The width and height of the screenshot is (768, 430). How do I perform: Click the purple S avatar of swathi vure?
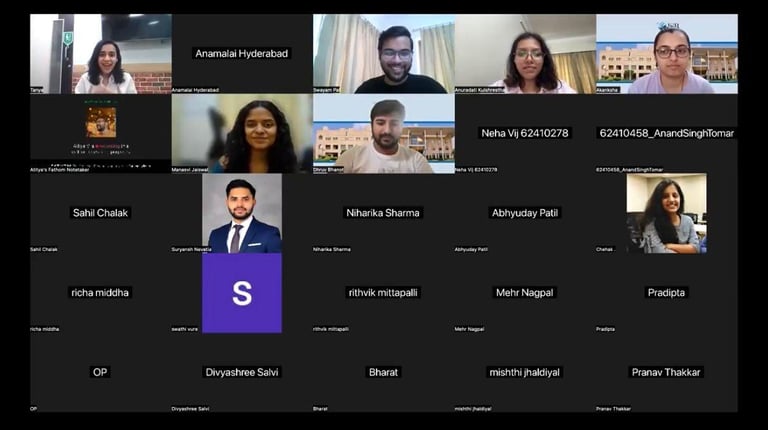click(242, 293)
